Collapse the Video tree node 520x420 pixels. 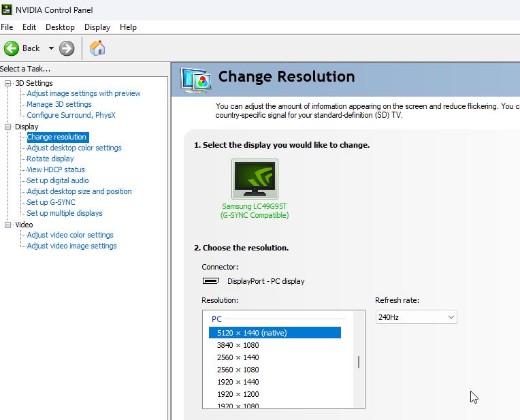coord(7,225)
